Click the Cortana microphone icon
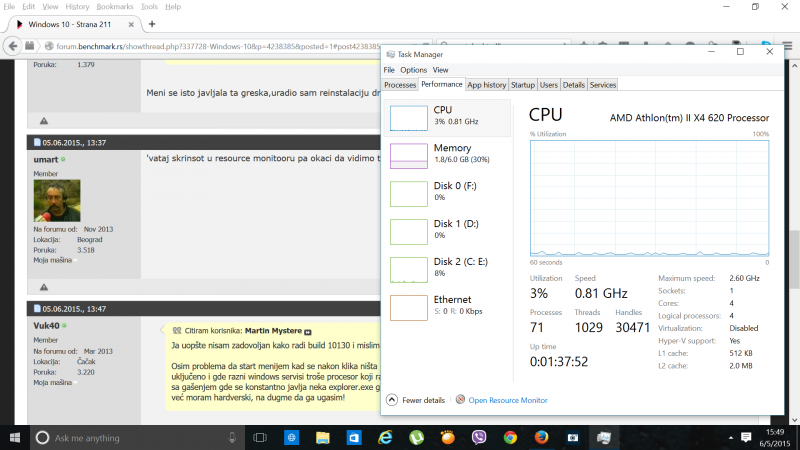This screenshot has height=450, width=800. [x=232, y=438]
